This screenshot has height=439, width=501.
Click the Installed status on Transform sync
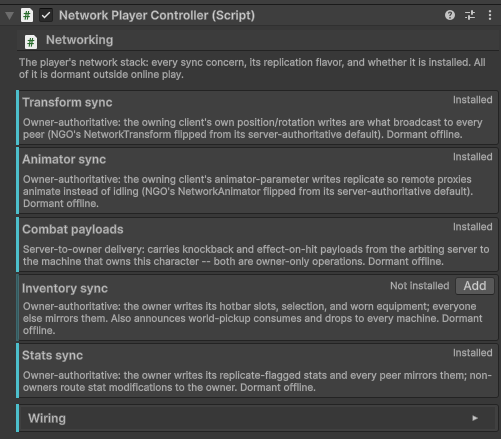pos(472,100)
